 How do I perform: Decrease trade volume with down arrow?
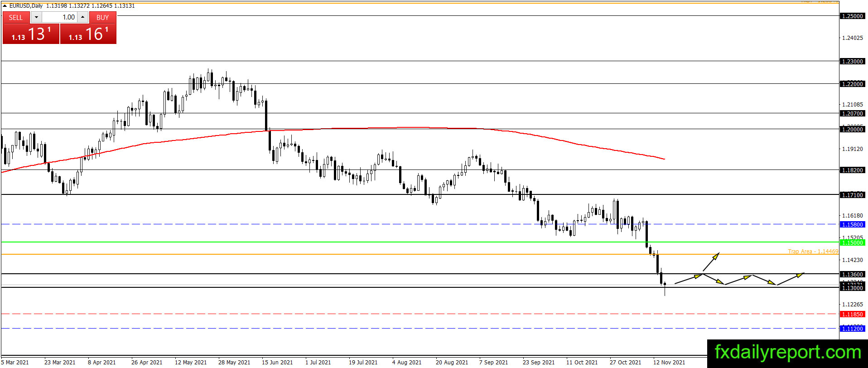(x=36, y=17)
